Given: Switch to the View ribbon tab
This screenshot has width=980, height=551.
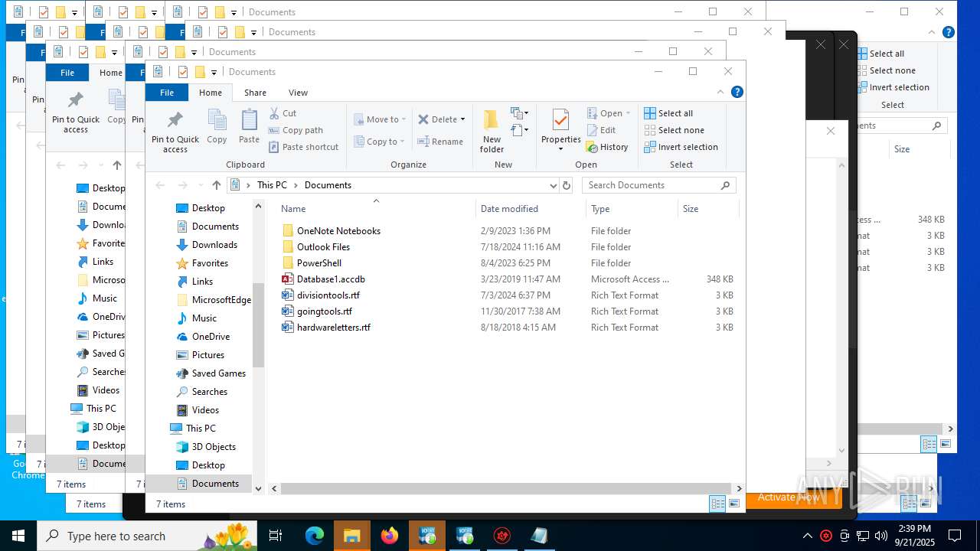Looking at the screenshot, I should coord(298,93).
